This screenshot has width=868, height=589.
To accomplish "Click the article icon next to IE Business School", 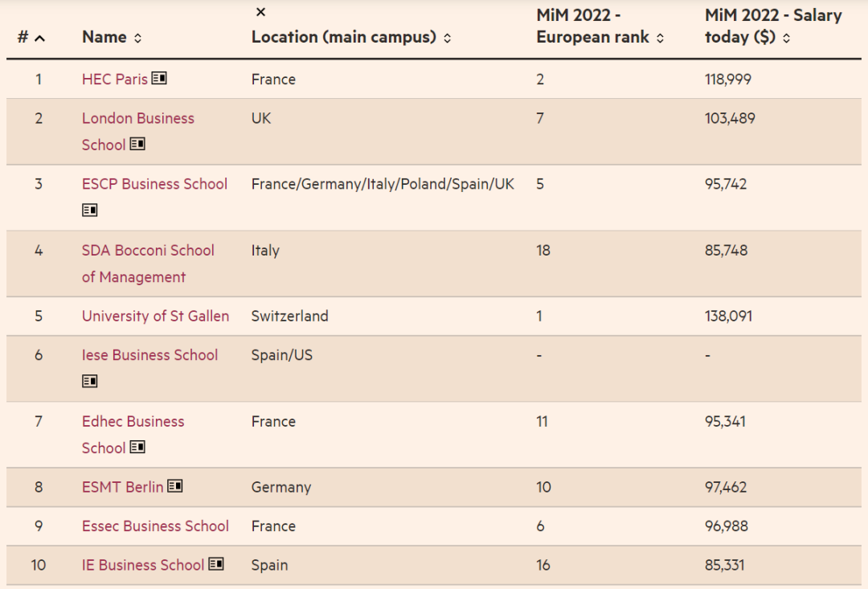I will [x=215, y=565].
